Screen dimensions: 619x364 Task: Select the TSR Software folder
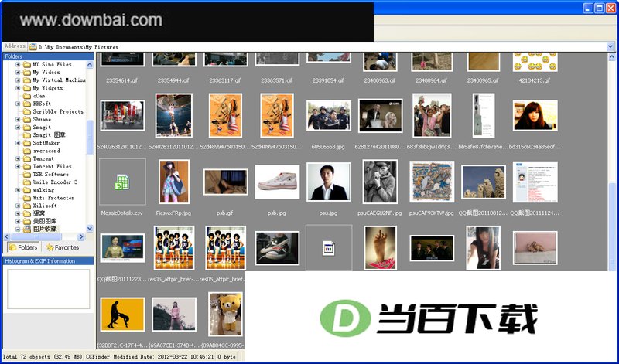(x=50, y=175)
